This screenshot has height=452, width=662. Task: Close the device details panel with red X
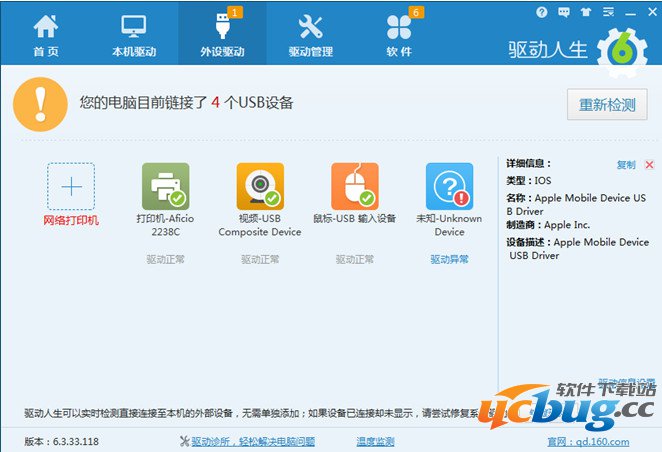click(649, 164)
